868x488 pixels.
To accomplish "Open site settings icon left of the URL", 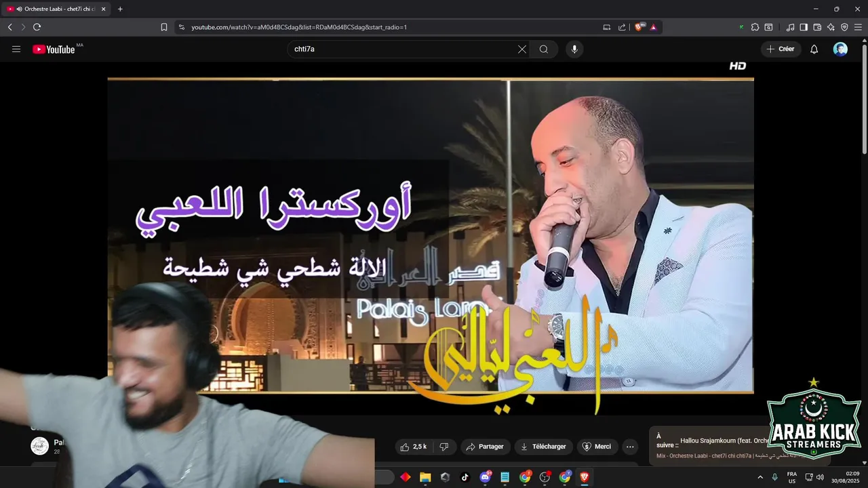I will tap(182, 27).
